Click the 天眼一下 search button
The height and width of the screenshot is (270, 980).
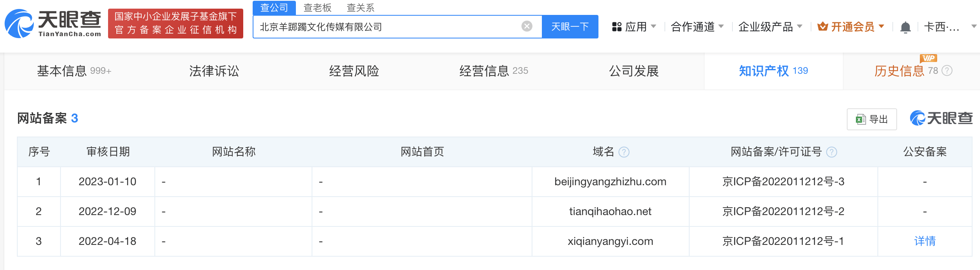point(570,27)
